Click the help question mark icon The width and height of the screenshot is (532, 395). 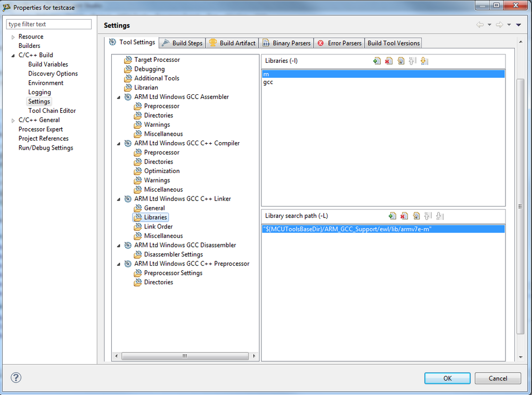pos(16,377)
